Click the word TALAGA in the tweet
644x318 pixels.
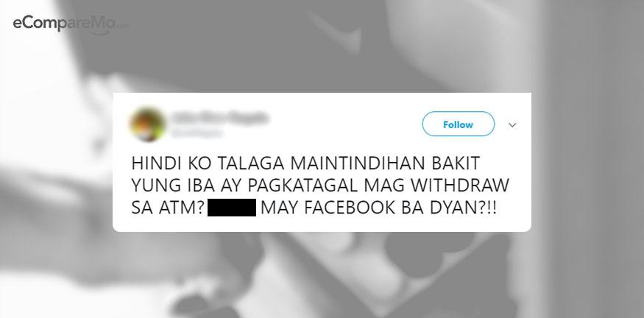[x=250, y=163]
